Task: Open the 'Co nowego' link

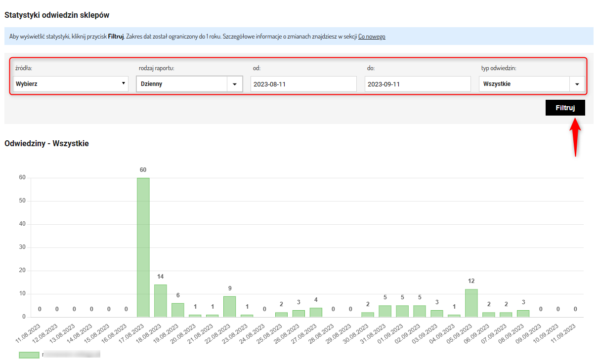Action: click(372, 37)
